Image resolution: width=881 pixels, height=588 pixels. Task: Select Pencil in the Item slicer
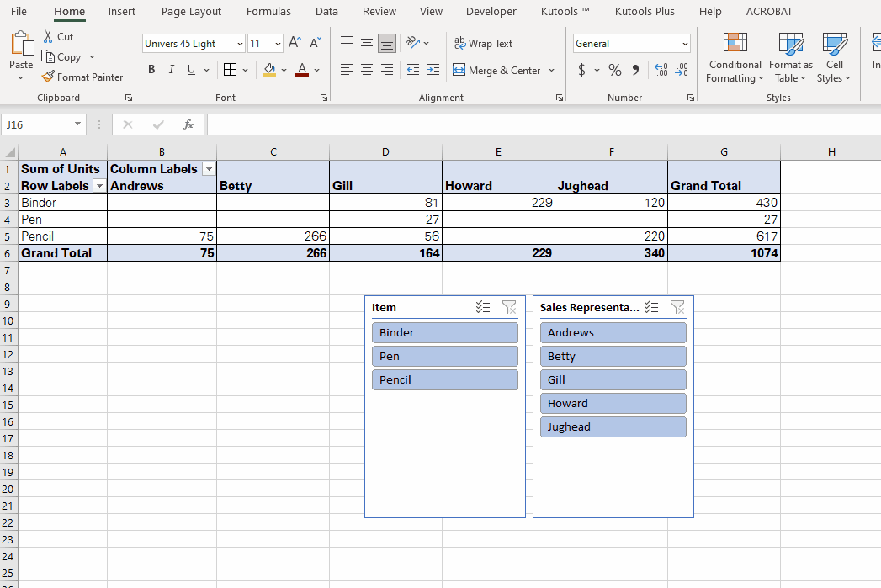[x=444, y=379]
